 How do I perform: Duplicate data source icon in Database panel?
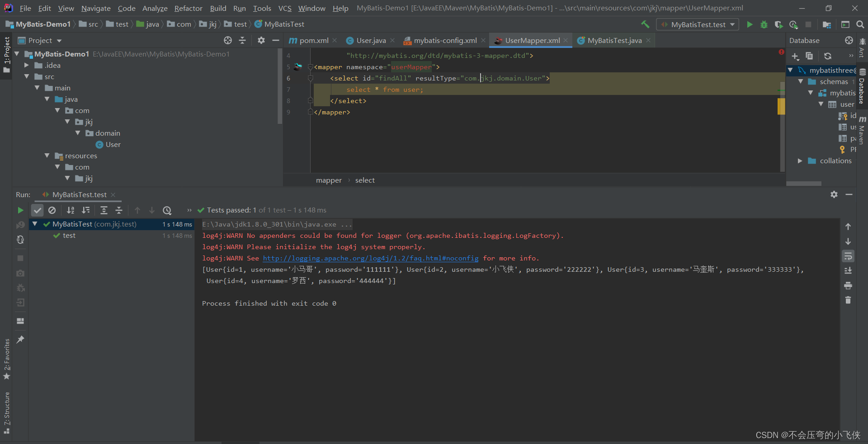(x=809, y=56)
